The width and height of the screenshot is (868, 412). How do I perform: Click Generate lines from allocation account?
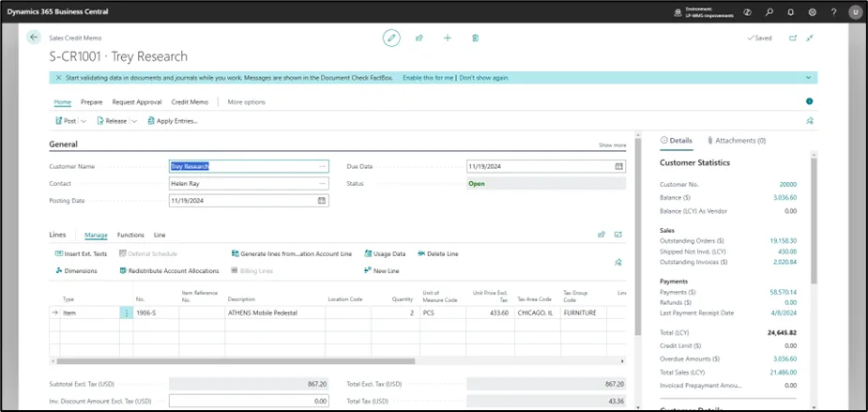tap(292, 253)
